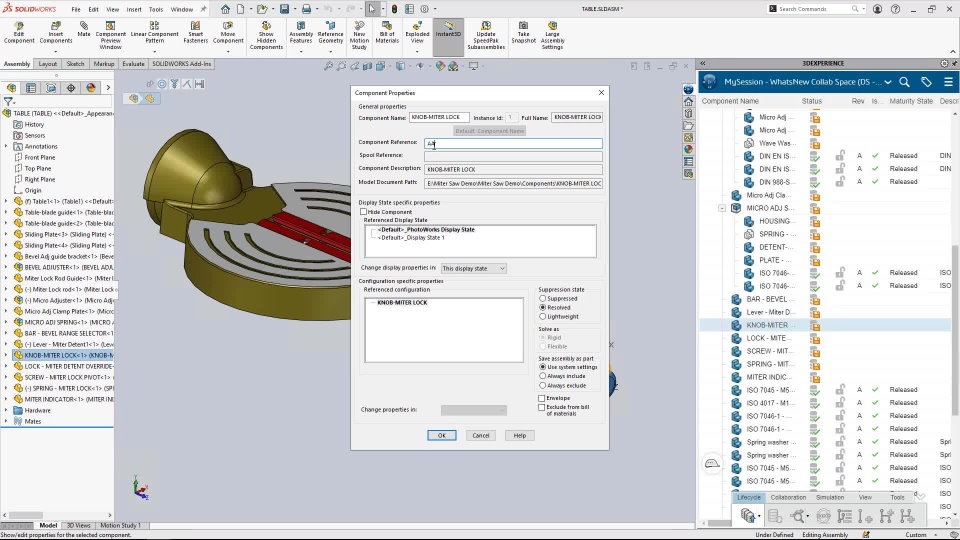Open the Insert Components tool
Screen dimensions: 960x540
[x=56, y=32]
